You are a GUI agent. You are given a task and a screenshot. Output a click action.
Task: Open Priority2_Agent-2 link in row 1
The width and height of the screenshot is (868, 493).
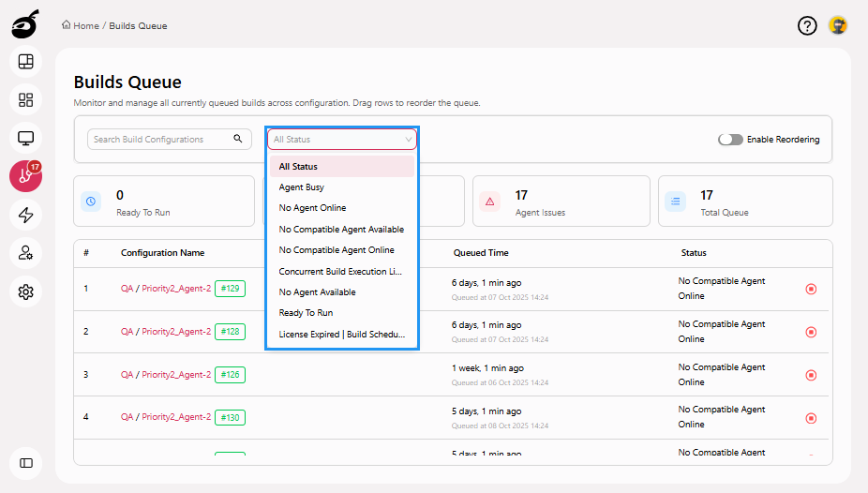(x=176, y=289)
